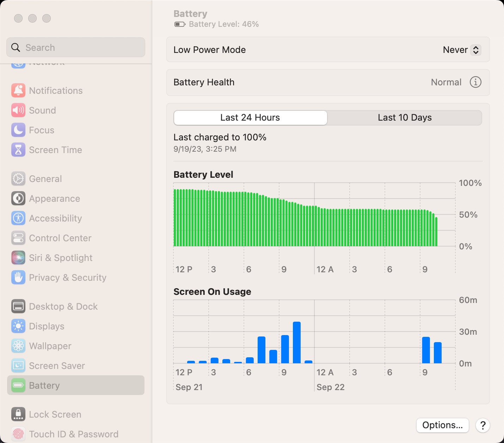Click the 'Battery Health' row label

coord(204,82)
